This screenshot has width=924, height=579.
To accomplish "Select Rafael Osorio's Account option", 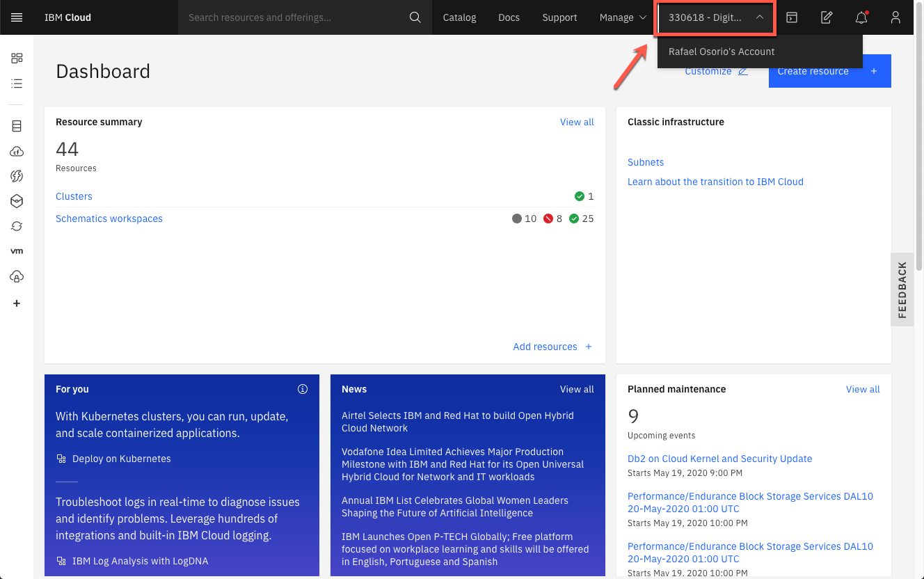I will tap(722, 51).
